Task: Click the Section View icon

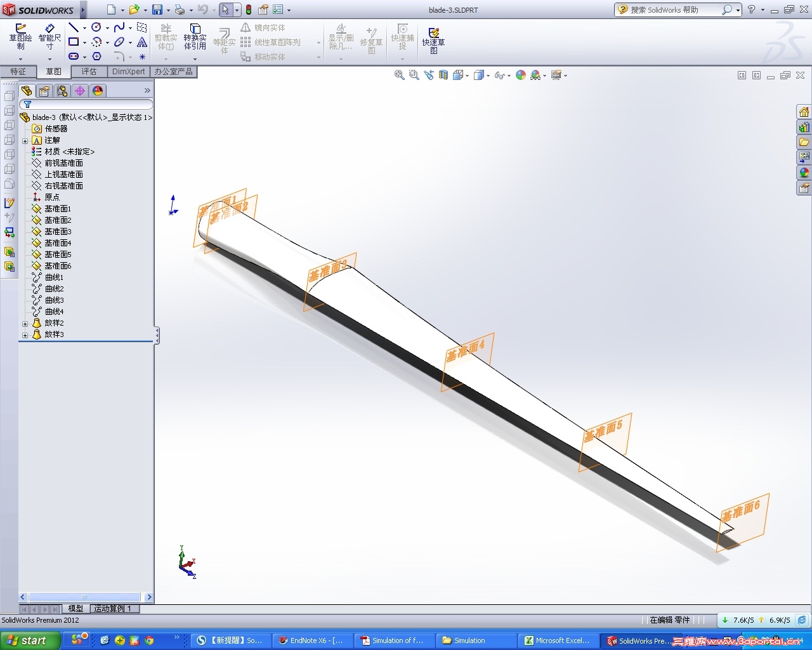Action: [x=443, y=75]
